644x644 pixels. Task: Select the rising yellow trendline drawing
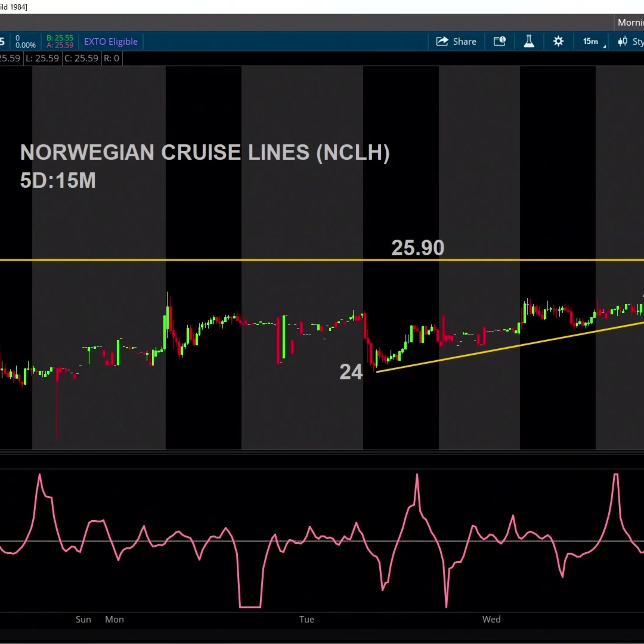(x=510, y=347)
